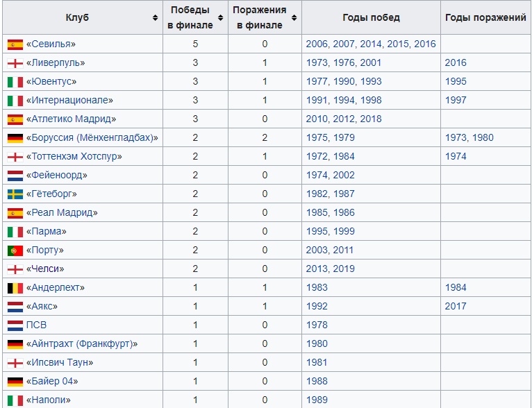Image resolution: width=532 pixels, height=408 pixels.
Task: Open the «Ипсвич Таун» club link
Action: pos(60,362)
